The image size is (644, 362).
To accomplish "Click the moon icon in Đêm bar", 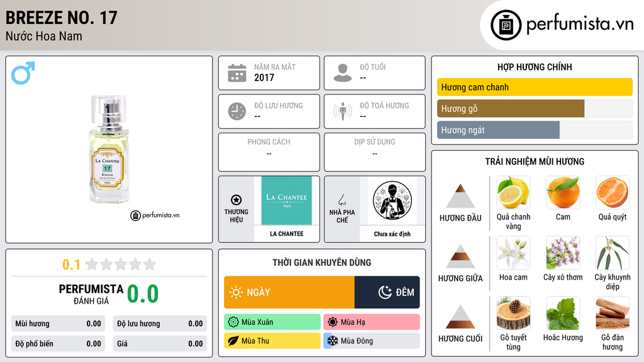I will 385,292.
